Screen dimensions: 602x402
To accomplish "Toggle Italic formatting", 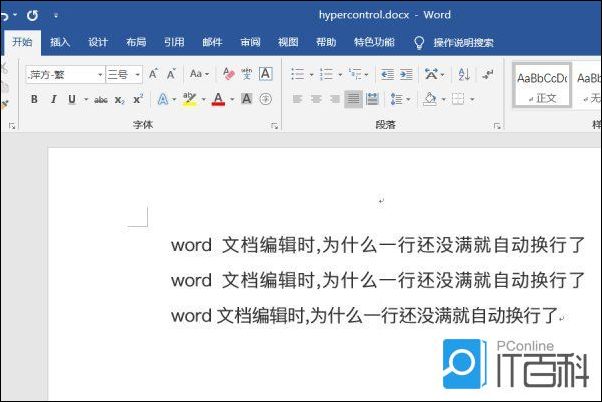I will click(53, 99).
